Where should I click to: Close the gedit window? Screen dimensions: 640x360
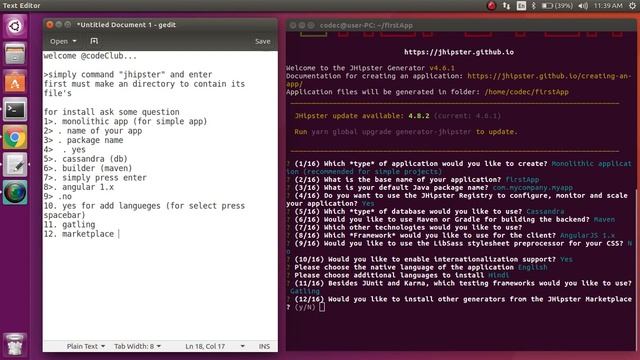tap(50, 25)
